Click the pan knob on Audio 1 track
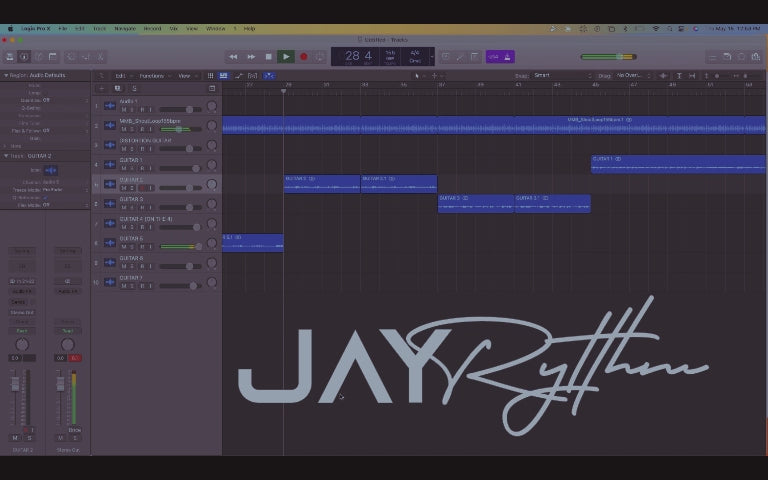The height and width of the screenshot is (480, 768). (x=212, y=106)
